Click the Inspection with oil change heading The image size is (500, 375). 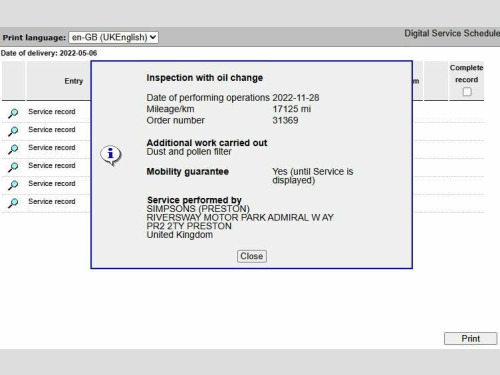pos(205,78)
